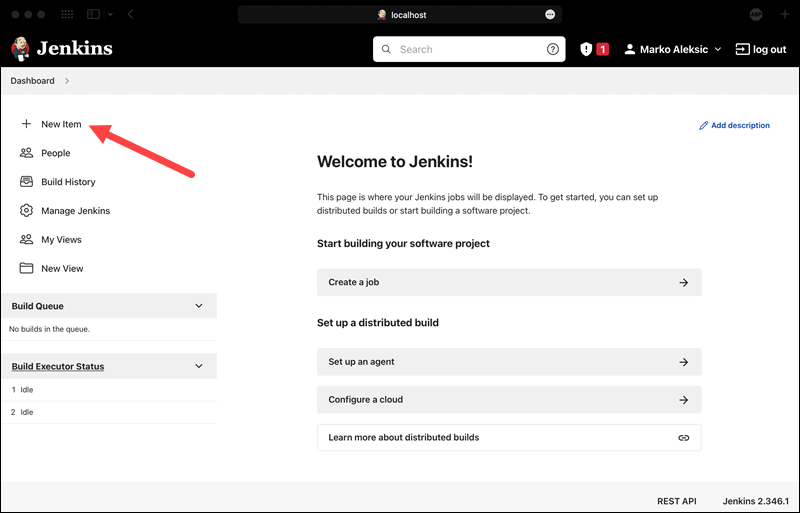
Task: Expand the Dashboard breadcrumb chevron
Action: tap(67, 81)
